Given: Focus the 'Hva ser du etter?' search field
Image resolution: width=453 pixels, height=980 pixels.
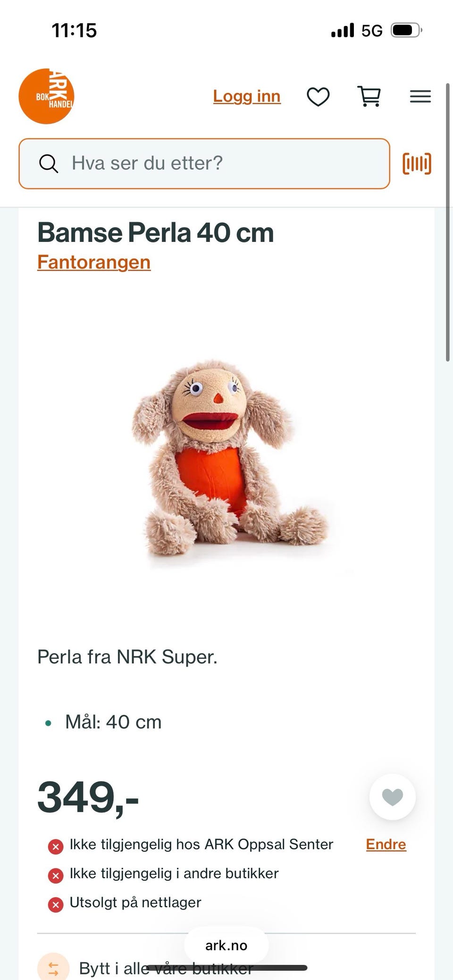Looking at the screenshot, I should (x=204, y=164).
